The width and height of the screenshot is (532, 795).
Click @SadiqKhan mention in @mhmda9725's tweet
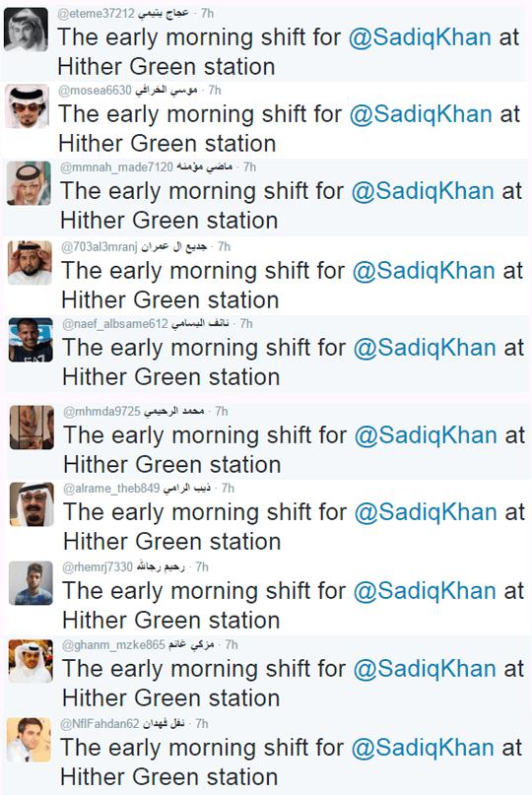coord(426,435)
